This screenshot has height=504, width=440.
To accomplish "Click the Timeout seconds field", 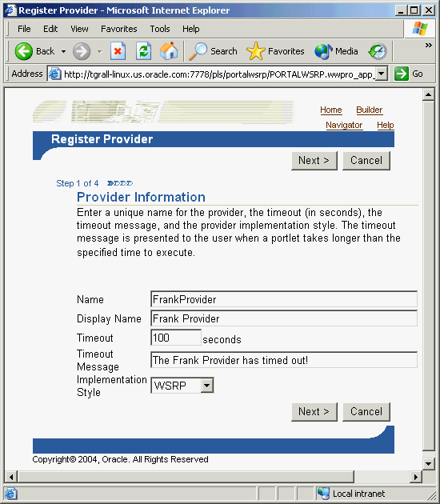I will tap(176, 338).
